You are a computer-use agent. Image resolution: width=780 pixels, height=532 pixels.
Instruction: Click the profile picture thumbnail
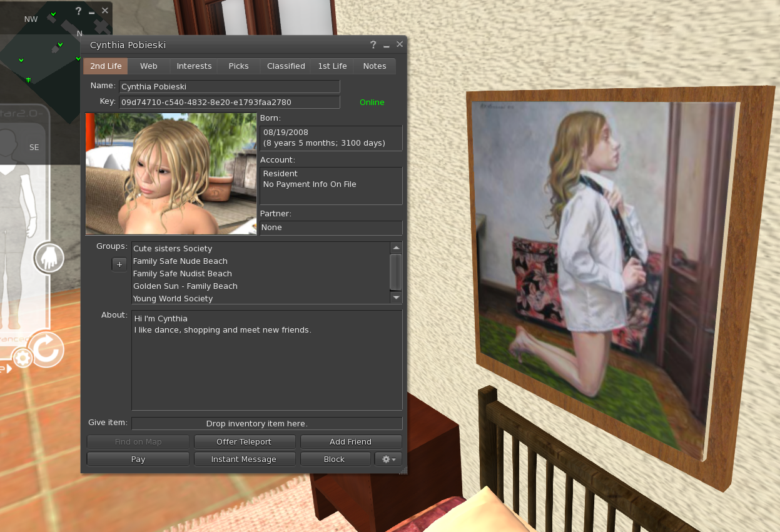171,174
